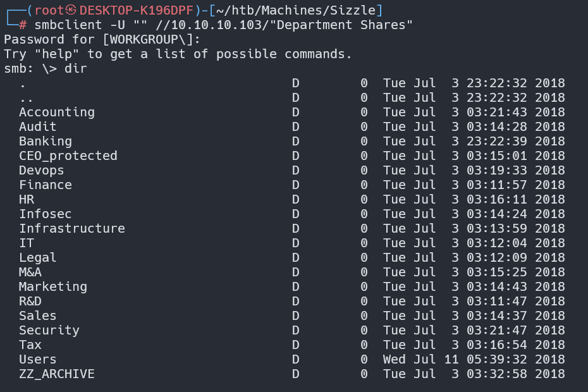Click the Marketing directory name

tap(53, 287)
